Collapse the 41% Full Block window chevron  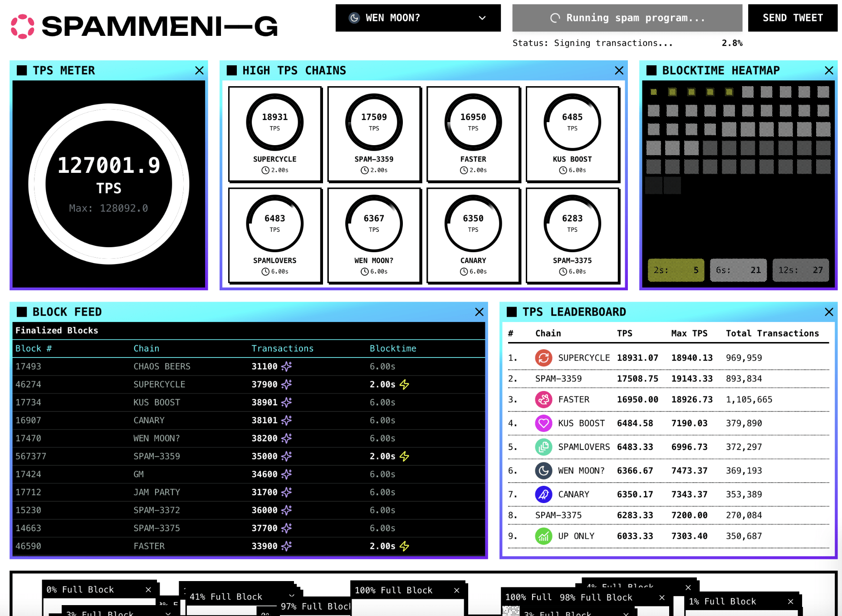tap(291, 596)
